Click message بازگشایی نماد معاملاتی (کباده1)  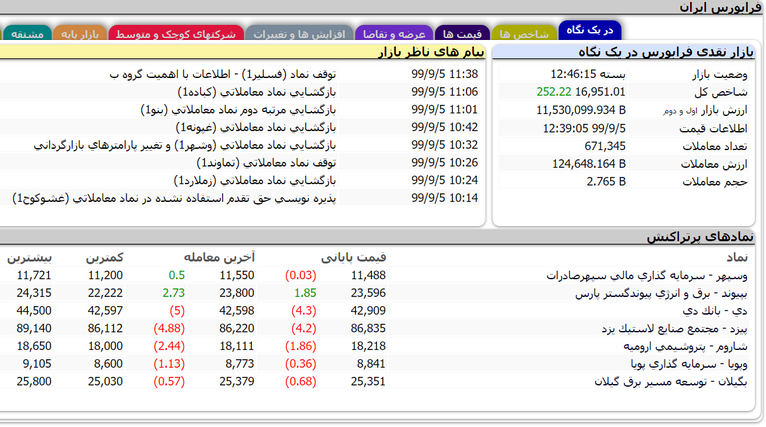pos(256,92)
